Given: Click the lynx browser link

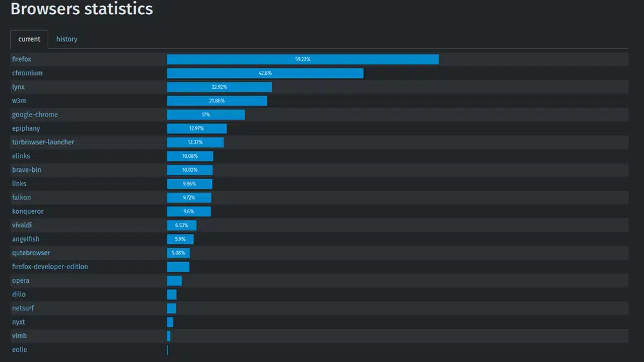Looking at the screenshot, I should point(19,87).
